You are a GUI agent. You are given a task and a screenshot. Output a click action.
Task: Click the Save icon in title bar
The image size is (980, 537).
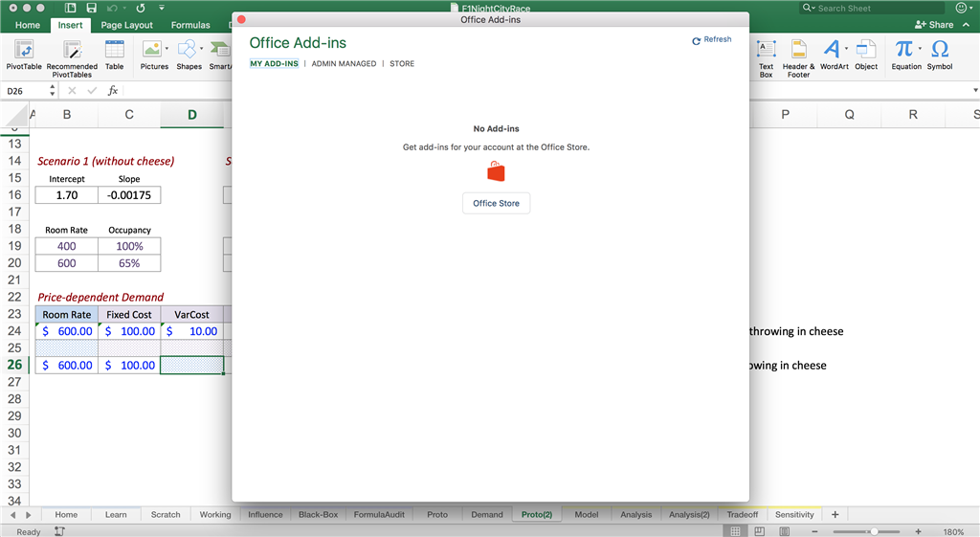click(x=91, y=8)
